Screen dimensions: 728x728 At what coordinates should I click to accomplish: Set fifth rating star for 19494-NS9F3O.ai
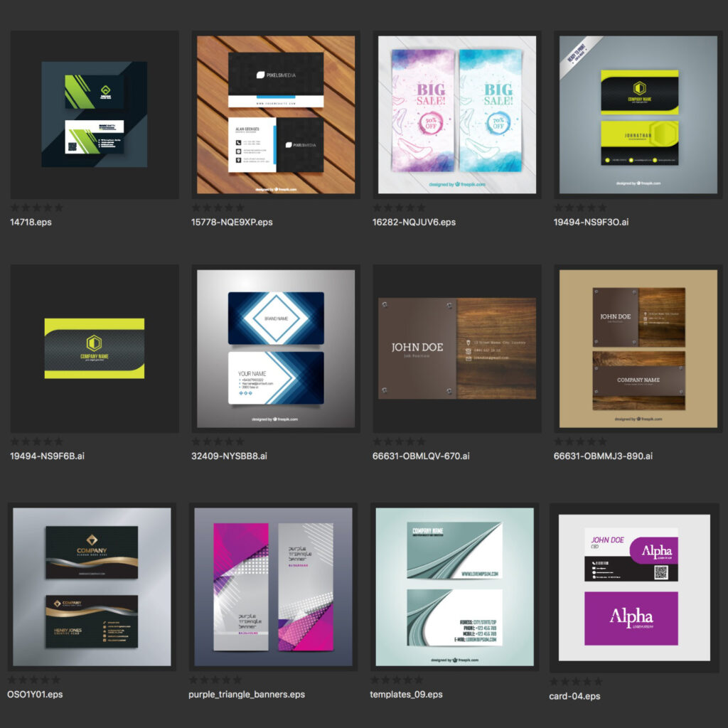pos(603,208)
